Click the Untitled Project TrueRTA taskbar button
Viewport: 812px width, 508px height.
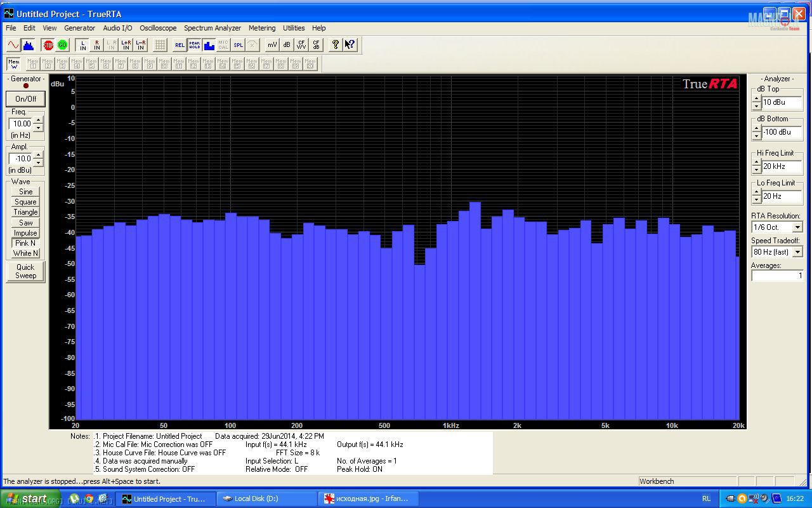pos(167,499)
